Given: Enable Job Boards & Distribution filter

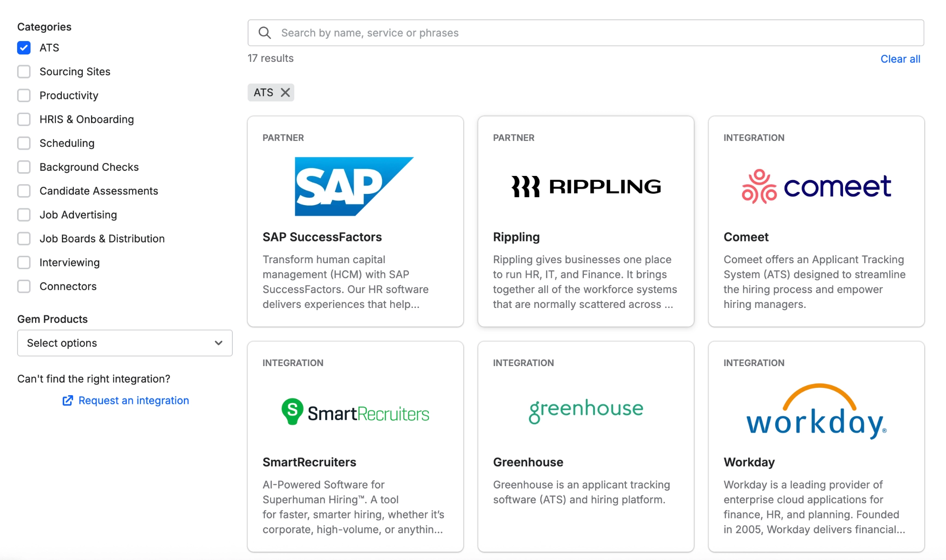Looking at the screenshot, I should click(24, 239).
